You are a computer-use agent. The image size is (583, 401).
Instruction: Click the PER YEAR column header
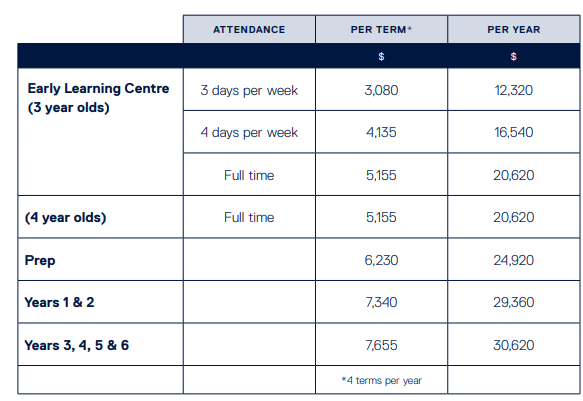click(x=513, y=29)
